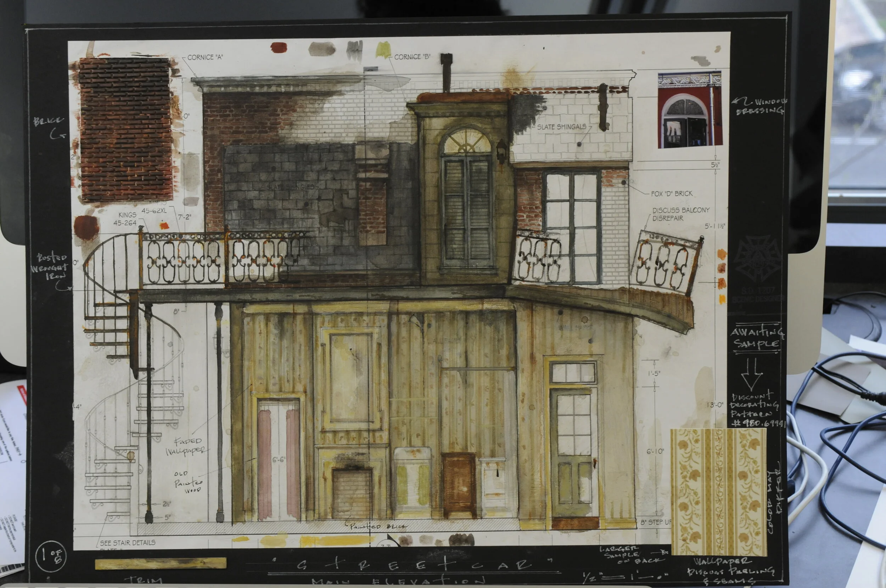Image resolution: width=886 pixels, height=588 pixels.
Task: Click the red paint dab at the top
Action: (x=278, y=47)
